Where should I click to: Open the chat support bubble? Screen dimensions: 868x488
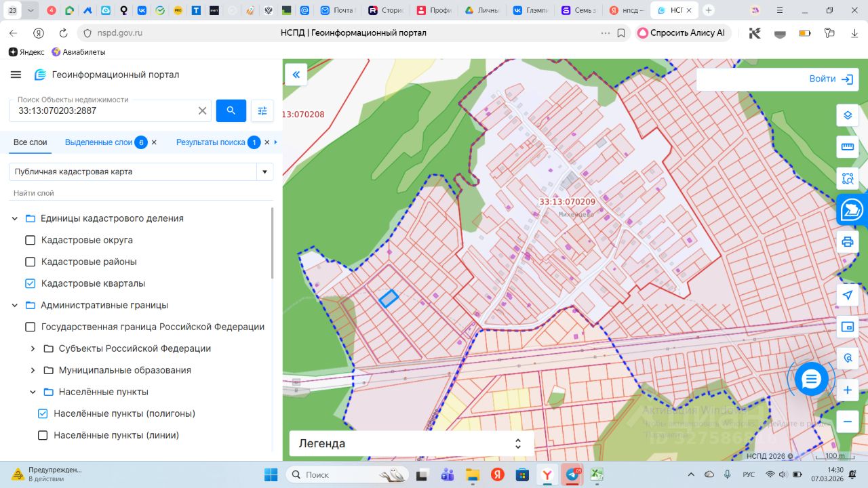811,379
